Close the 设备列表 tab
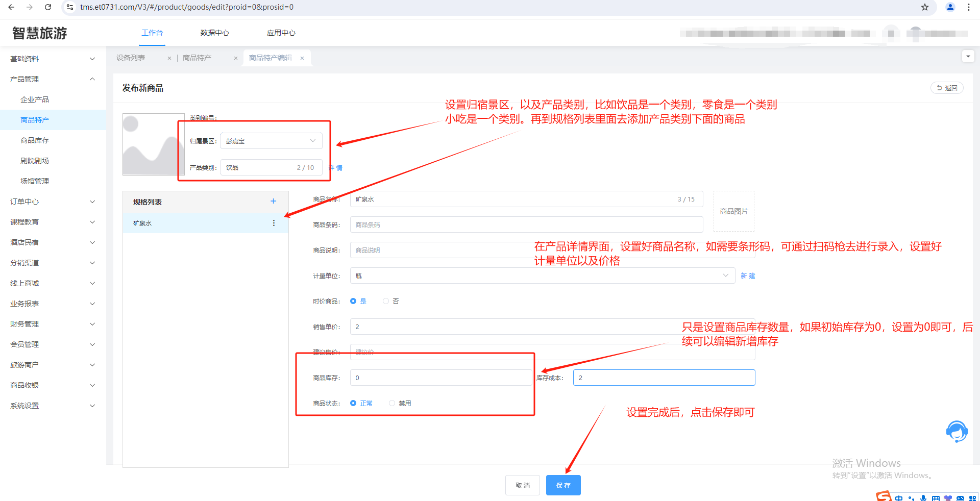 pyautogui.click(x=169, y=58)
